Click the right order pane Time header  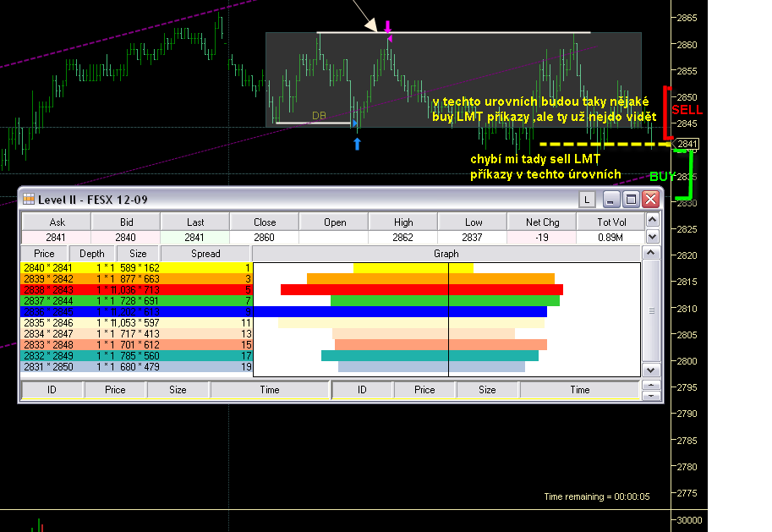coord(579,390)
